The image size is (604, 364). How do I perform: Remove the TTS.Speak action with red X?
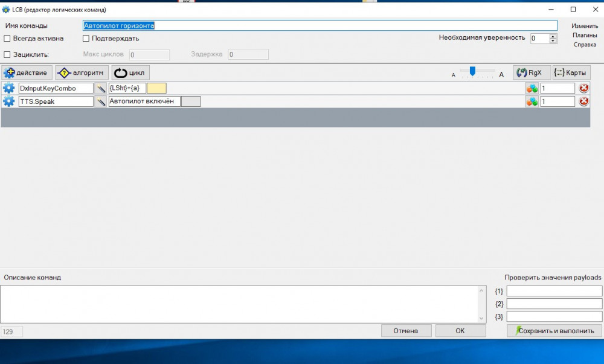pyautogui.click(x=584, y=101)
